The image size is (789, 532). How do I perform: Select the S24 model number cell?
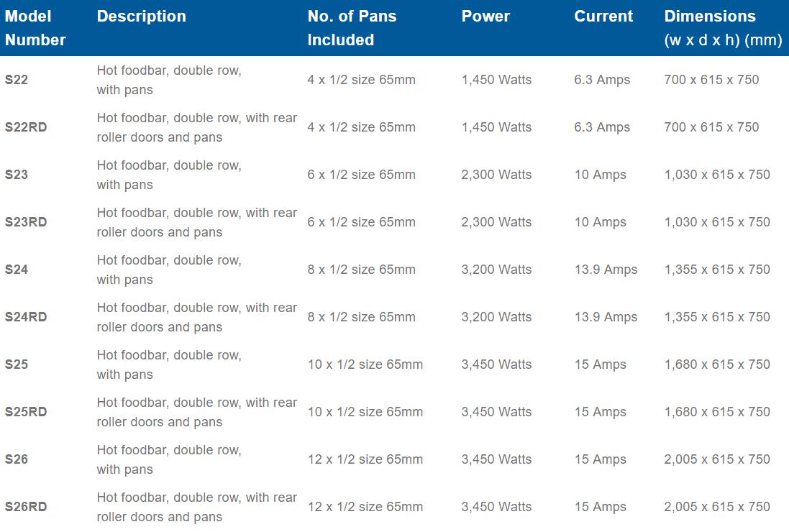point(17,270)
